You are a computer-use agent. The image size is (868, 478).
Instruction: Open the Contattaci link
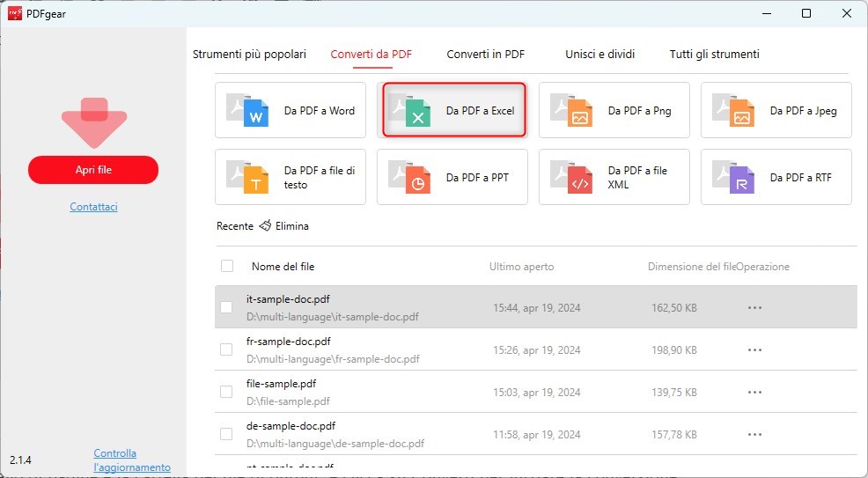[93, 206]
